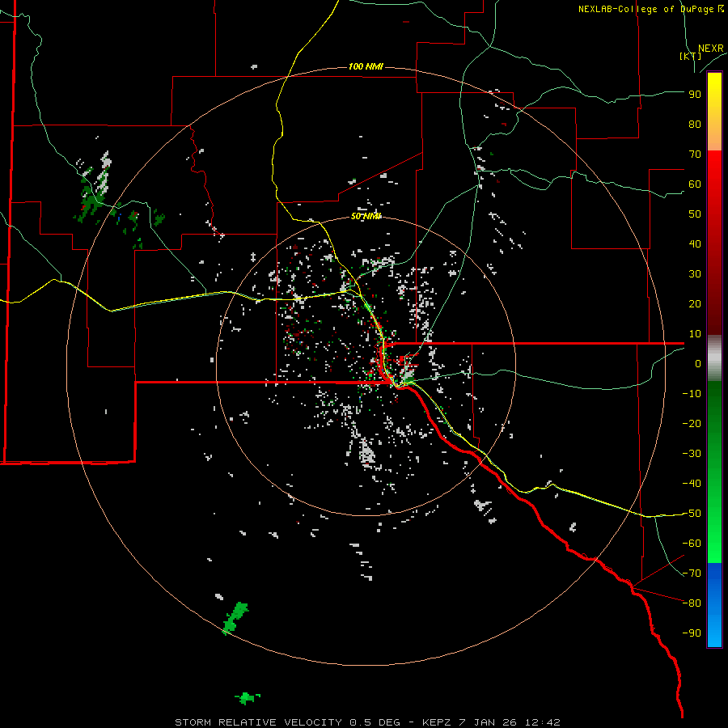The width and height of the screenshot is (728, 728).
Task: Click the 70 value on the velocity scale
Action: pos(695,154)
